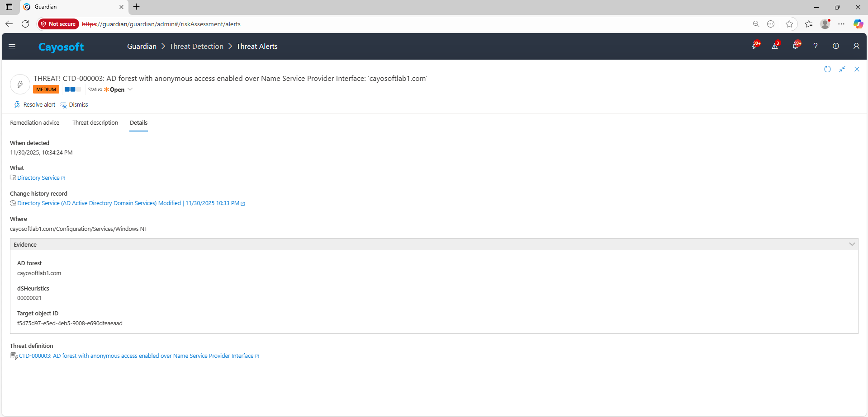
Task: Click the threat alerts lightning icon in header
Action: click(755, 46)
